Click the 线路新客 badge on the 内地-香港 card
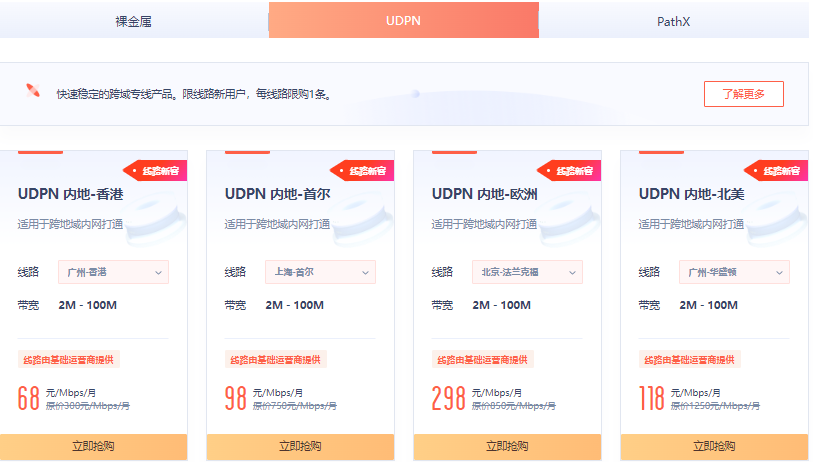The width and height of the screenshot is (813, 462). [x=155, y=171]
